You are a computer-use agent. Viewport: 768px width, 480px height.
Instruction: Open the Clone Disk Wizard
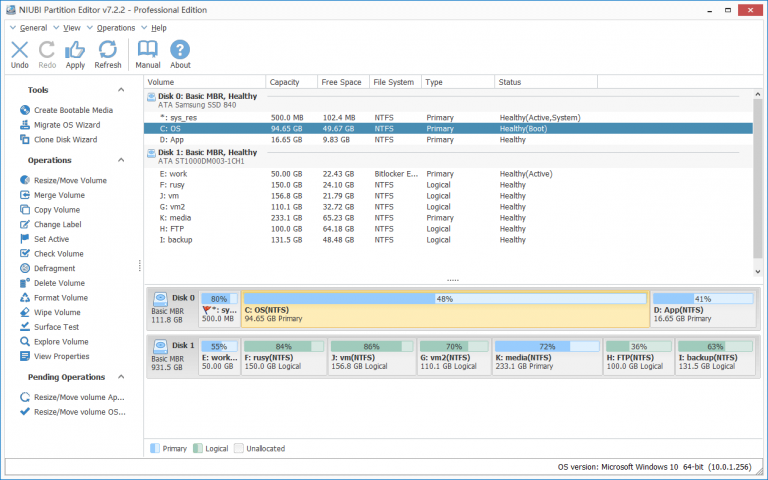(x=59, y=140)
